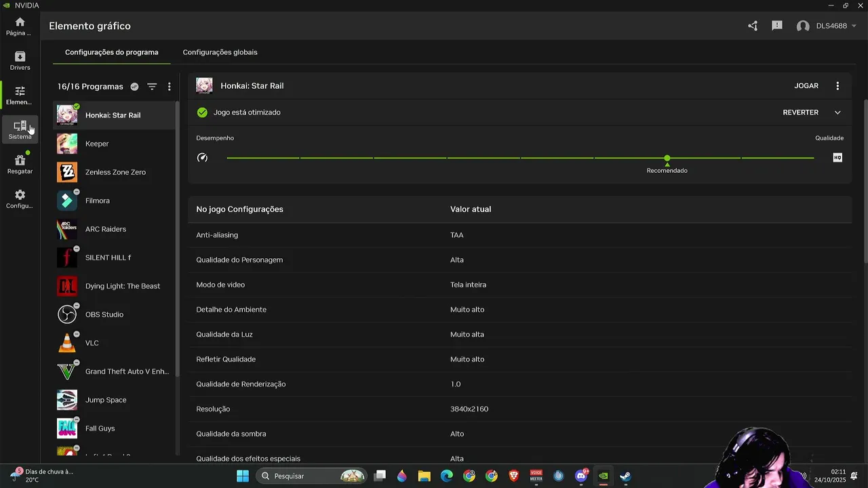
Task: Open the feedback icon in header
Action: click(x=777, y=26)
